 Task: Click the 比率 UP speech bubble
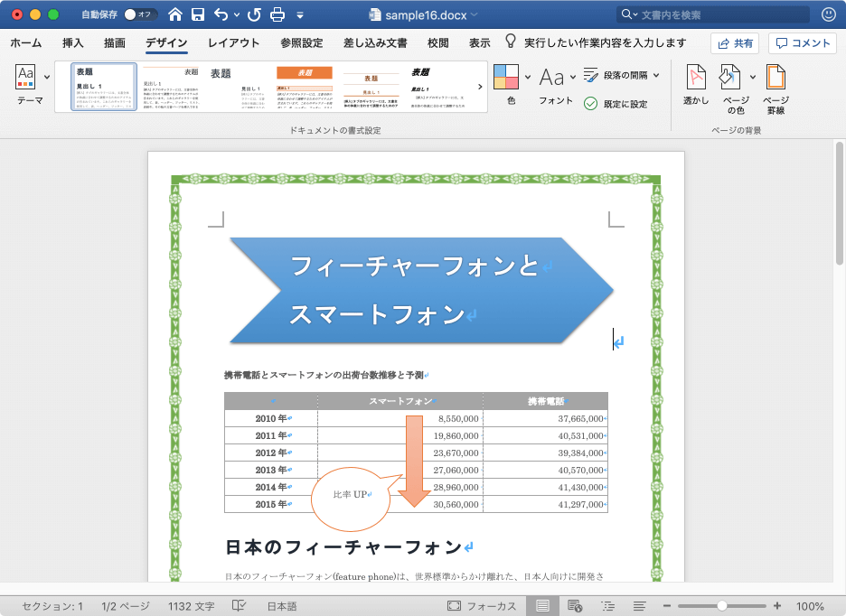tap(351, 498)
